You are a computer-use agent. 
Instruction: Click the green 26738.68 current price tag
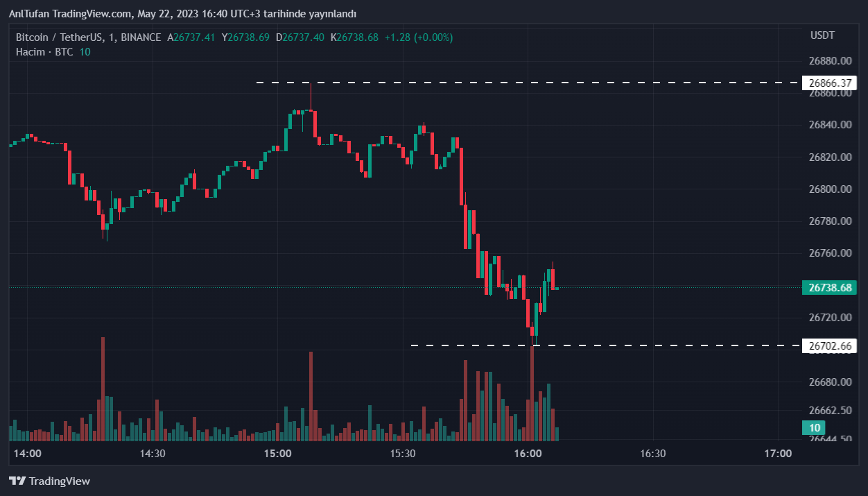pyautogui.click(x=829, y=287)
